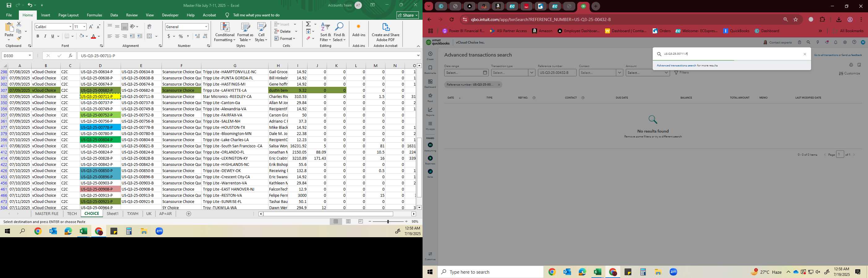Click Decrease Font Size icon
The image size is (868, 278).
98,27
